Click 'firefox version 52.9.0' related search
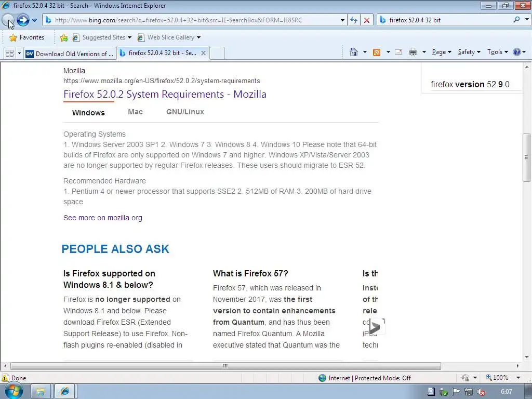This screenshot has width=532, height=399. [470, 85]
